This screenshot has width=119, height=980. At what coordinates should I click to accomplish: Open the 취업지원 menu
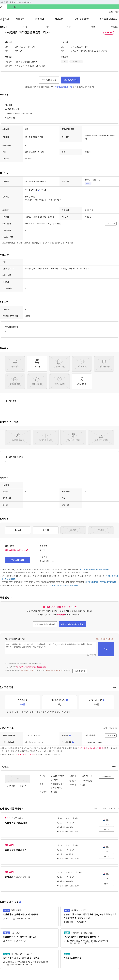pos(40,19)
